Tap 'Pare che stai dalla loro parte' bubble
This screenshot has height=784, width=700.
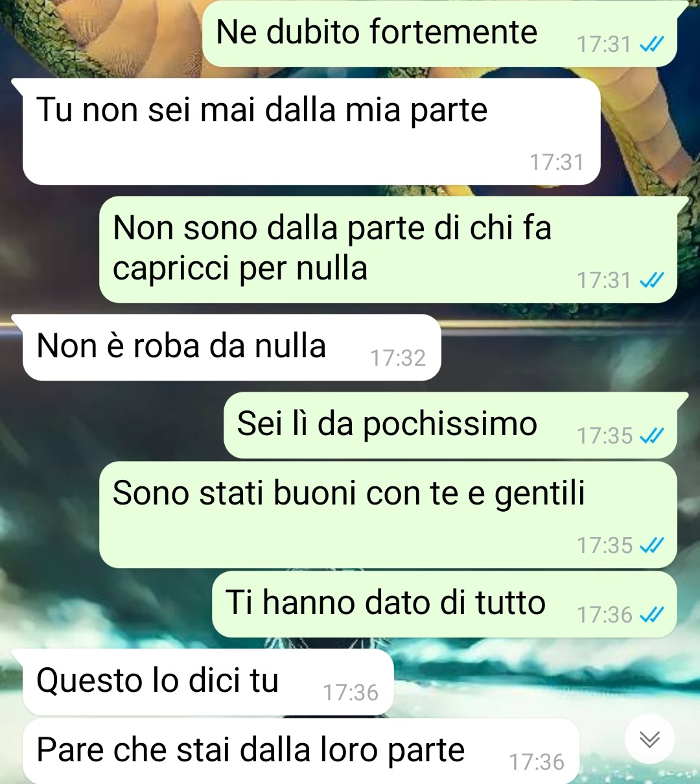301,751
